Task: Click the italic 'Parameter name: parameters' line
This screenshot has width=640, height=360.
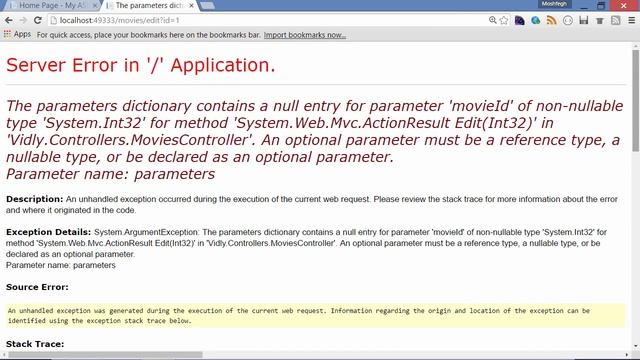Action: coord(110,174)
